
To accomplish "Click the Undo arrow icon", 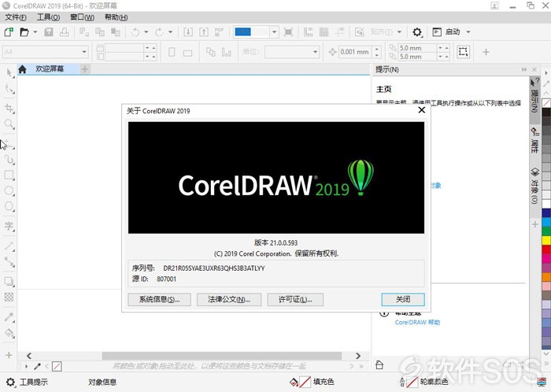I will (135, 32).
